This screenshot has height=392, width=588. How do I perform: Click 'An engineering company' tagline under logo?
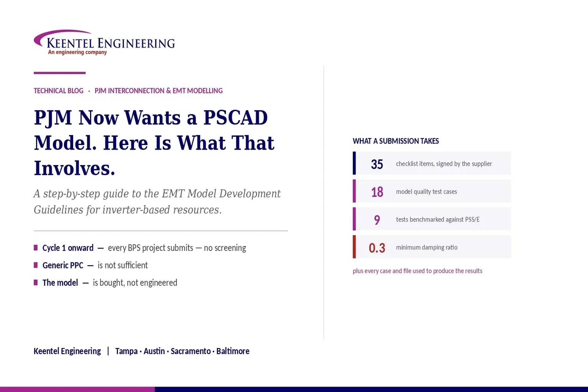(77, 52)
